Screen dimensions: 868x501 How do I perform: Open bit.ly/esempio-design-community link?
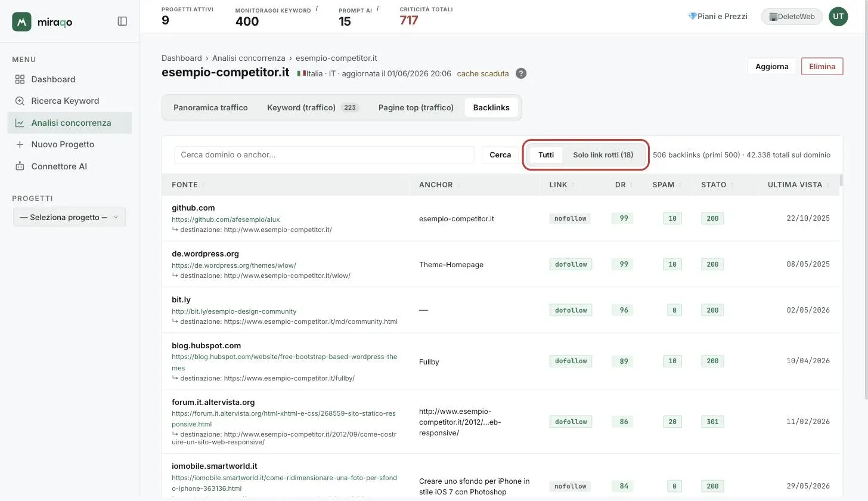coord(234,311)
